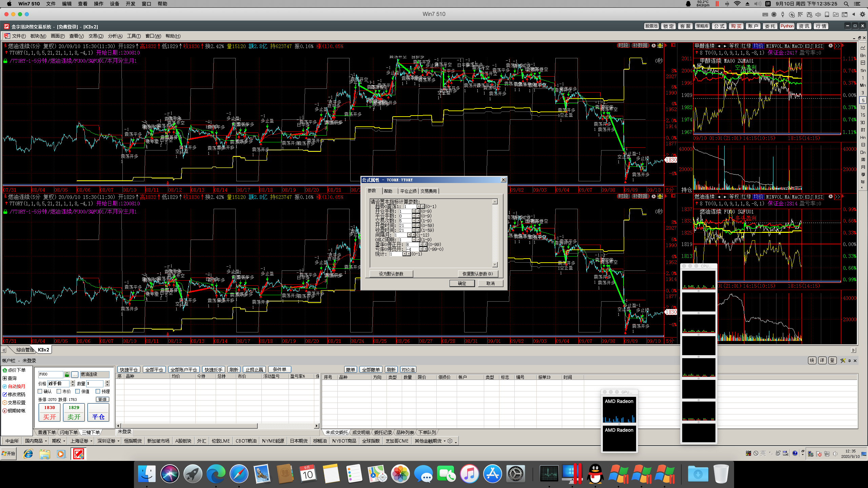
Task: Switch to the 闪电下单 tab
Action: pyautogui.click(x=69, y=432)
